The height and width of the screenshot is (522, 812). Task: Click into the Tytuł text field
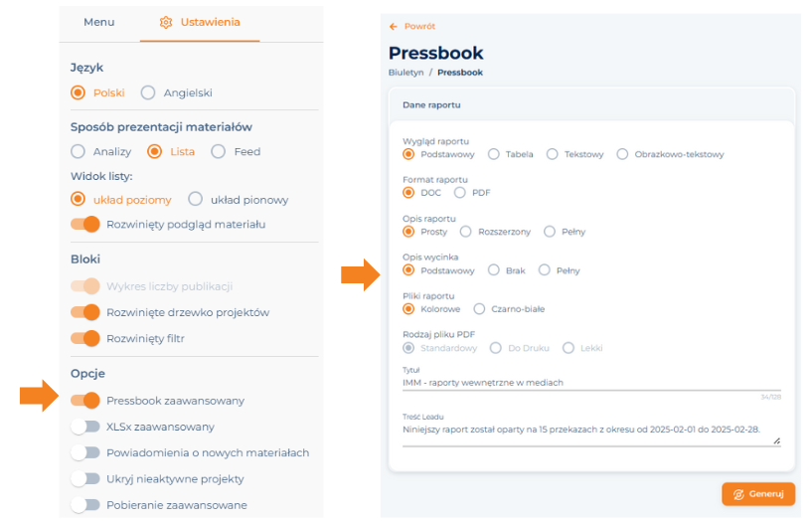coord(591,383)
